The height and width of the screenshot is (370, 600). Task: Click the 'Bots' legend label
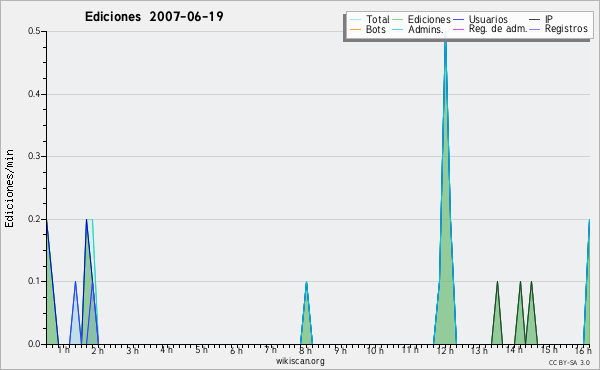(x=375, y=29)
